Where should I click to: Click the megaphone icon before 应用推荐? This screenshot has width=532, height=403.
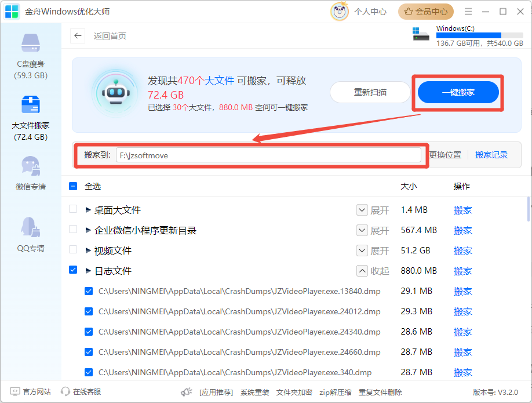(x=186, y=392)
